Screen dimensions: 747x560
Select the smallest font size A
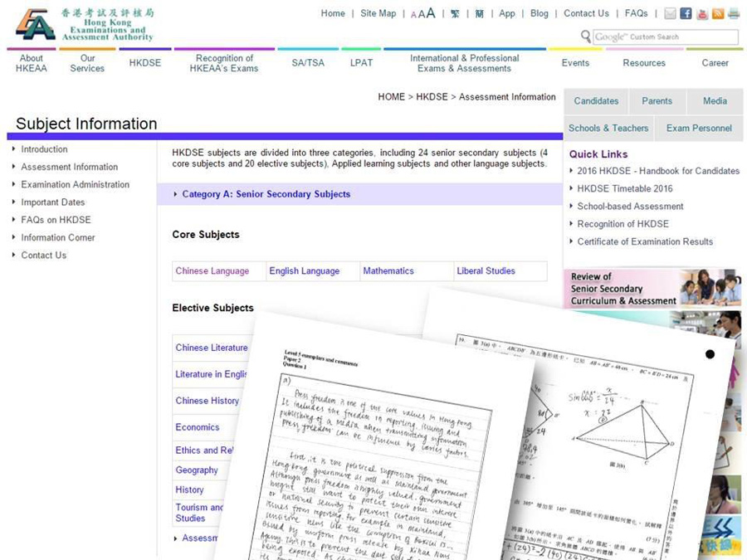click(413, 15)
